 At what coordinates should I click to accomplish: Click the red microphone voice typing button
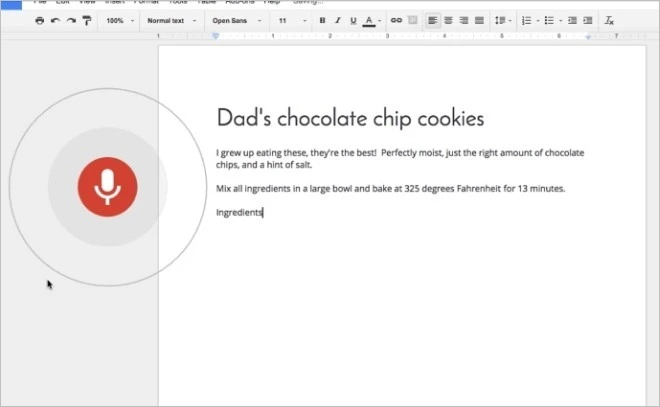tap(107, 186)
